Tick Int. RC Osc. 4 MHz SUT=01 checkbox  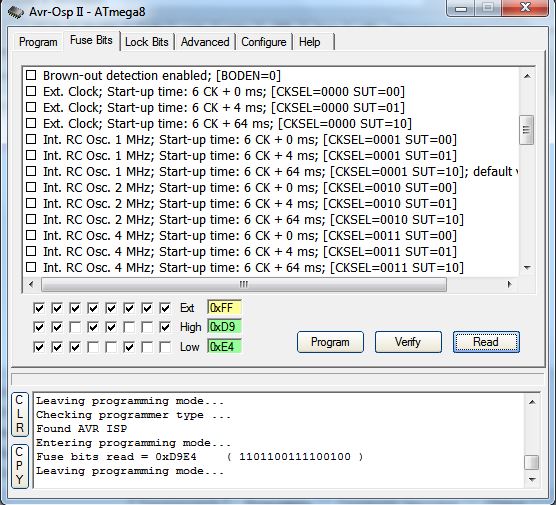[31, 251]
